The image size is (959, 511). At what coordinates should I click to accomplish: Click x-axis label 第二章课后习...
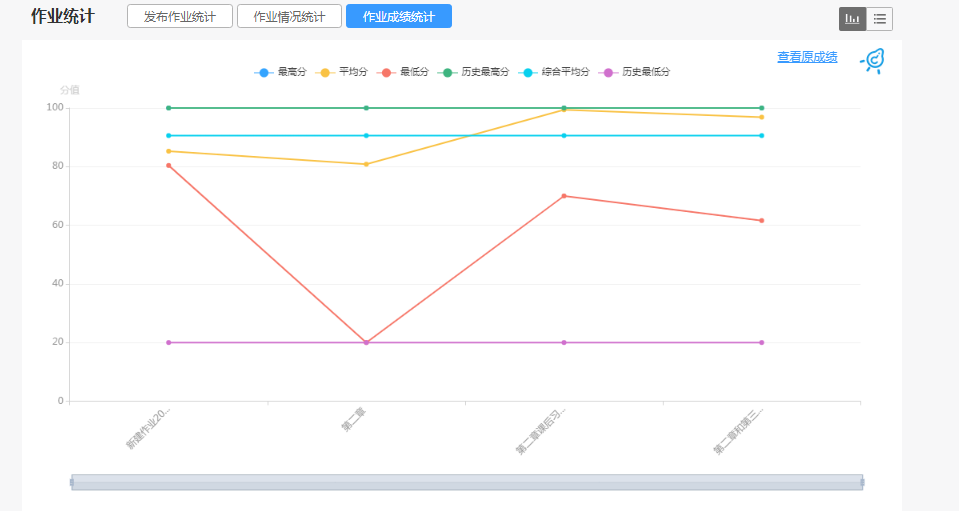pyautogui.click(x=541, y=431)
